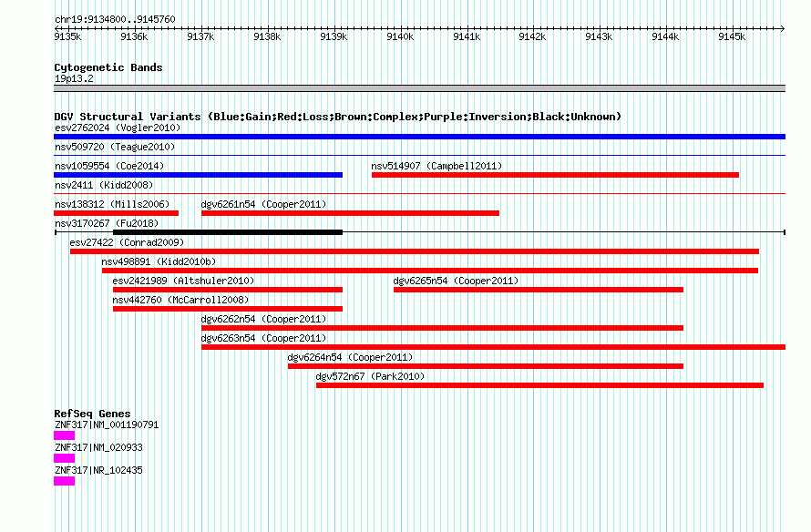Click the 9135k ruler tick label
This screenshot has width=811, height=532.
click(67, 36)
